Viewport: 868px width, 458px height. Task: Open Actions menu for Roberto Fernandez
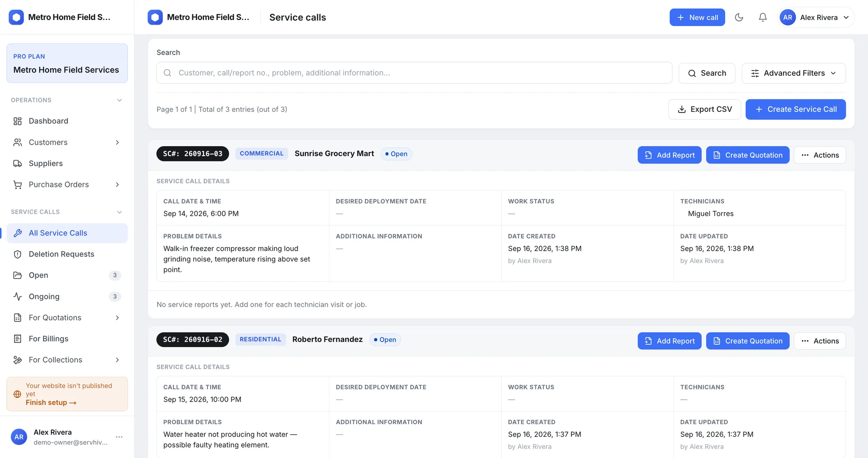(819, 341)
